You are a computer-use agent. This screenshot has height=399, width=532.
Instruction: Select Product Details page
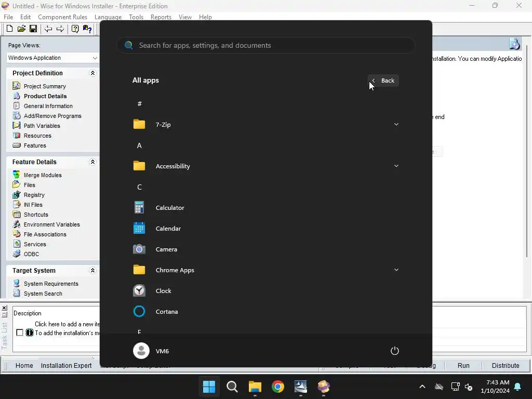click(x=45, y=96)
